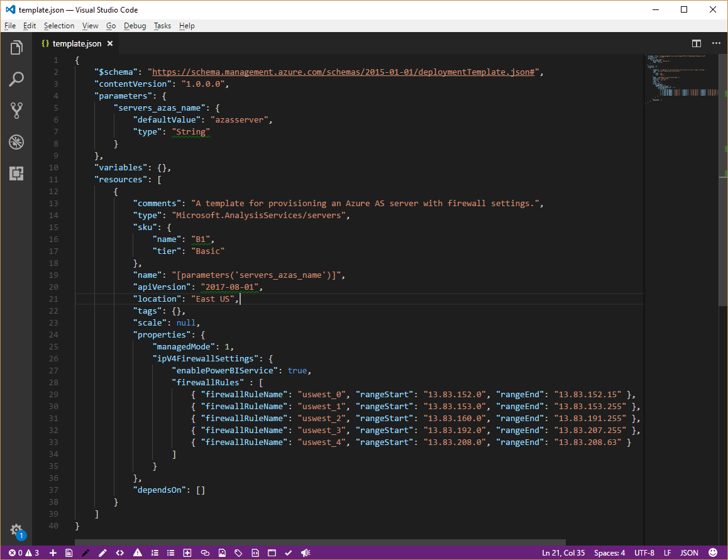This screenshot has width=728, height=560.
Task: Open the More Actions ellipsis menu
Action: coord(716,43)
